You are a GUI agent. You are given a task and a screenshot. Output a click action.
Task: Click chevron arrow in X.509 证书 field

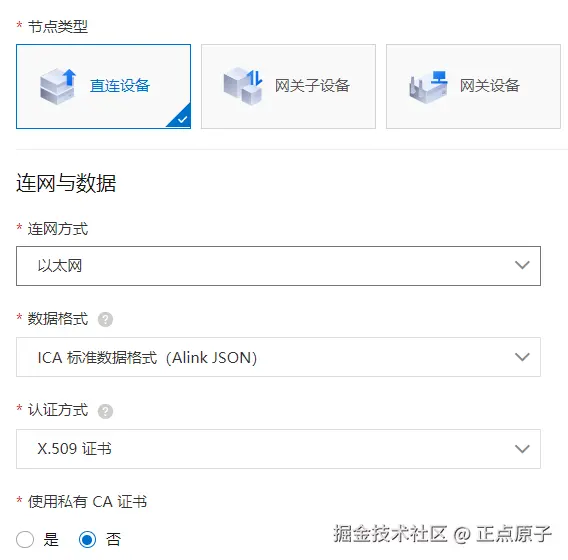(x=522, y=449)
